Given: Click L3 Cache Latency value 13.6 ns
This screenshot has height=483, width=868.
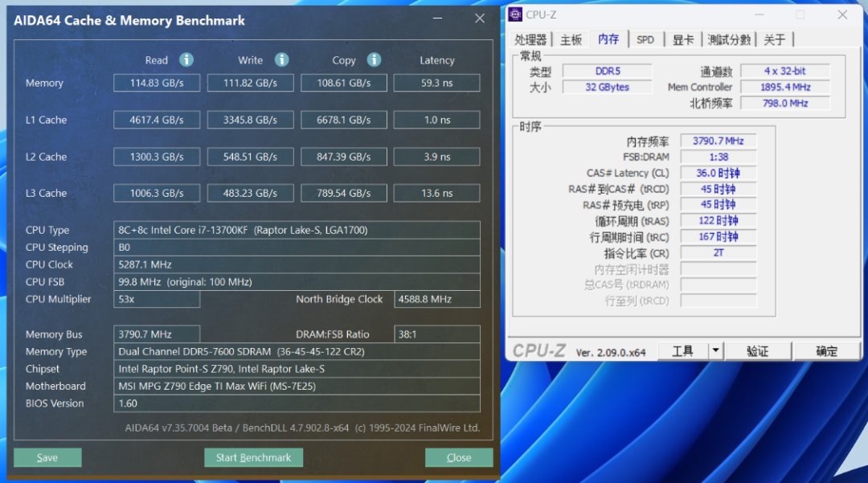Looking at the screenshot, I should (436, 193).
